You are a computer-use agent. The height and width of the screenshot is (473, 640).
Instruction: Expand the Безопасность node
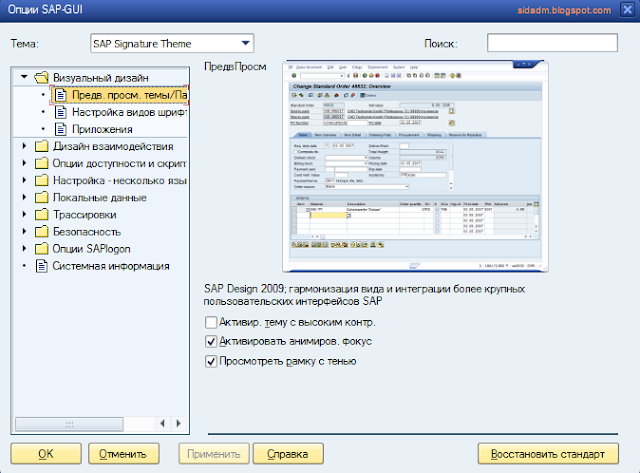24,231
